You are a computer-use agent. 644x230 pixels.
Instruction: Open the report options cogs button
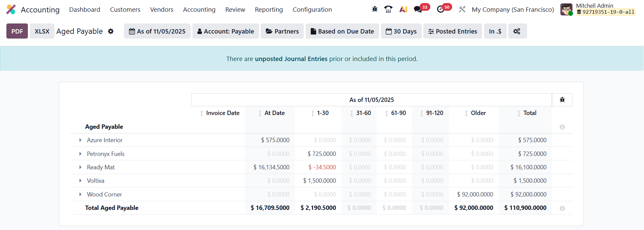pos(517,31)
